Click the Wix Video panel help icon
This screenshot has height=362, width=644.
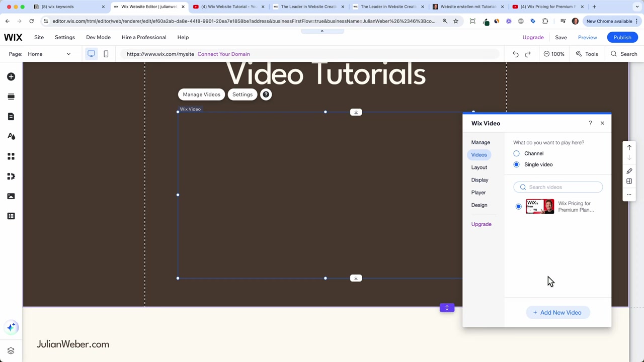[590, 123]
